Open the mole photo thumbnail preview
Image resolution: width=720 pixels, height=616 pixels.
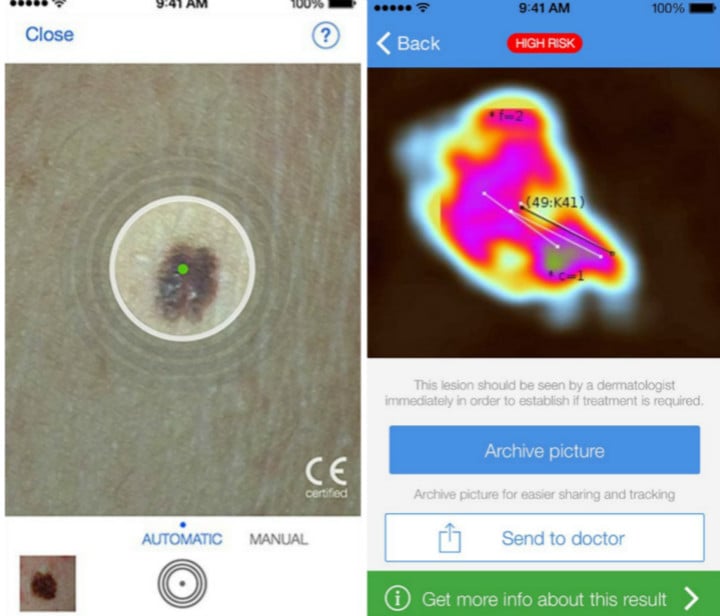click(x=48, y=583)
